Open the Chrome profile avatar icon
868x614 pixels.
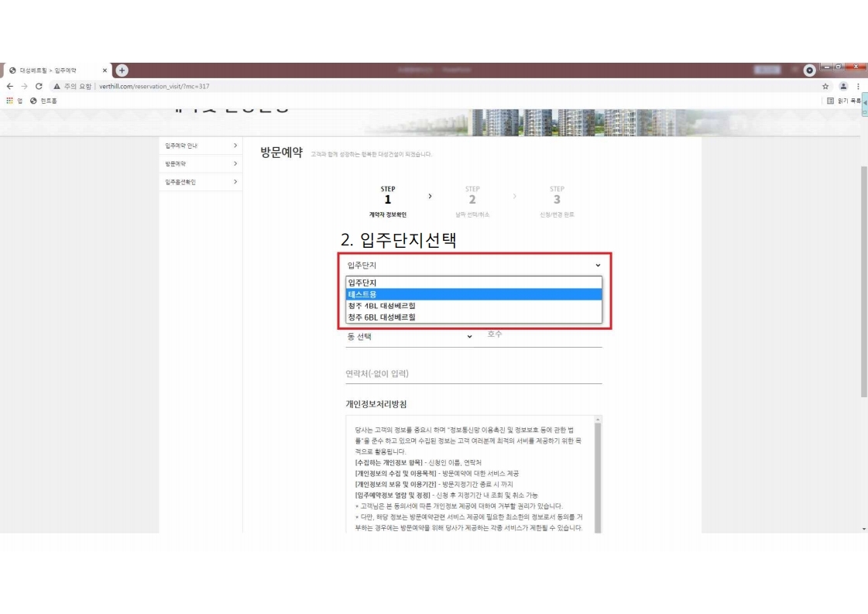[x=843, y=86]
